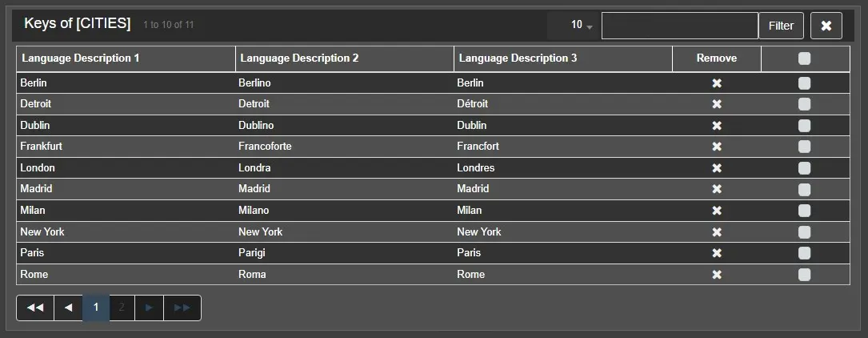Click the filter text input field
Viewport: 868px width, 338px height.
(679, 26)
